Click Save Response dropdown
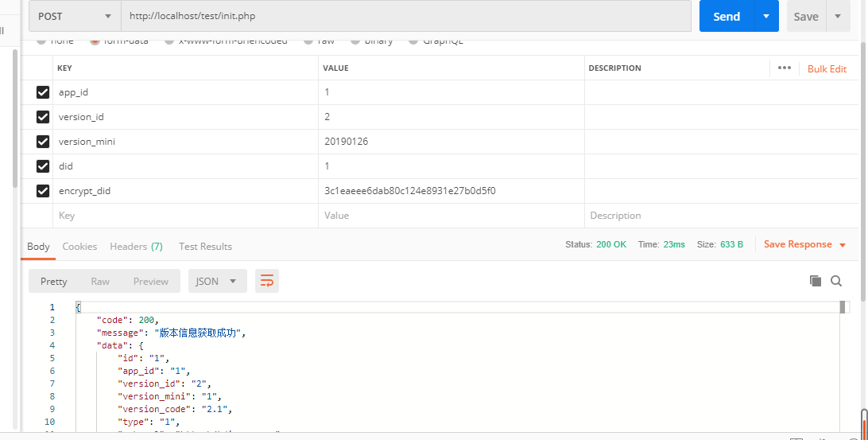 point(805,244)
